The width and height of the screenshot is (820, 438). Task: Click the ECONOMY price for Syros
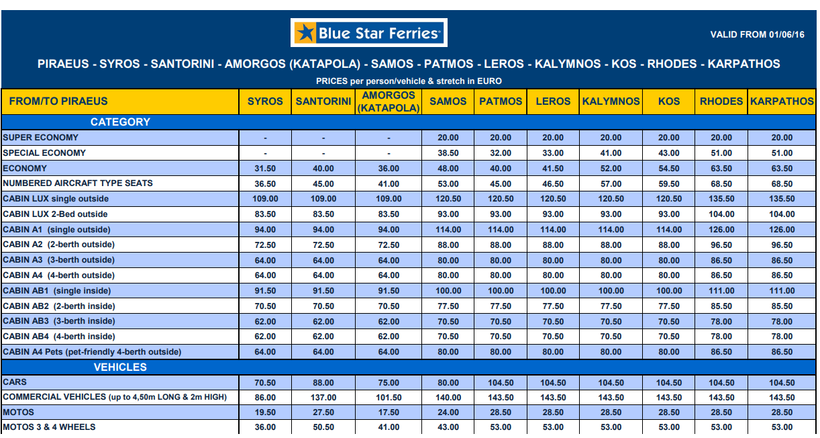(265, 168)
